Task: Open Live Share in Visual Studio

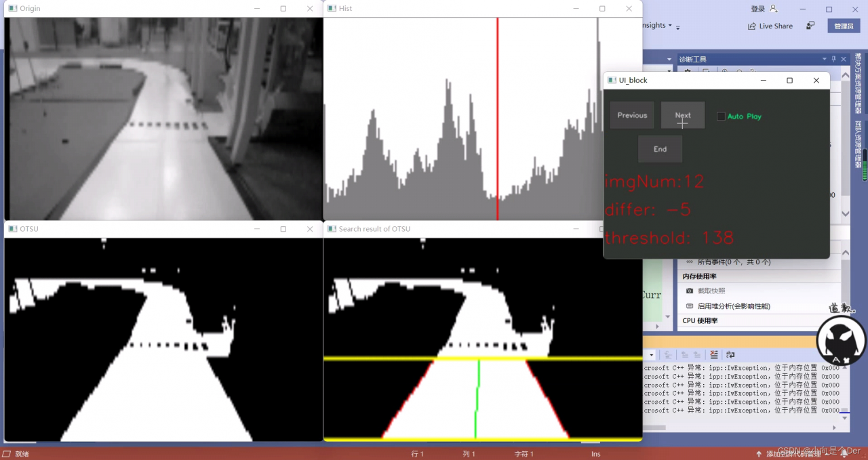Action: (x=770, y=26)
